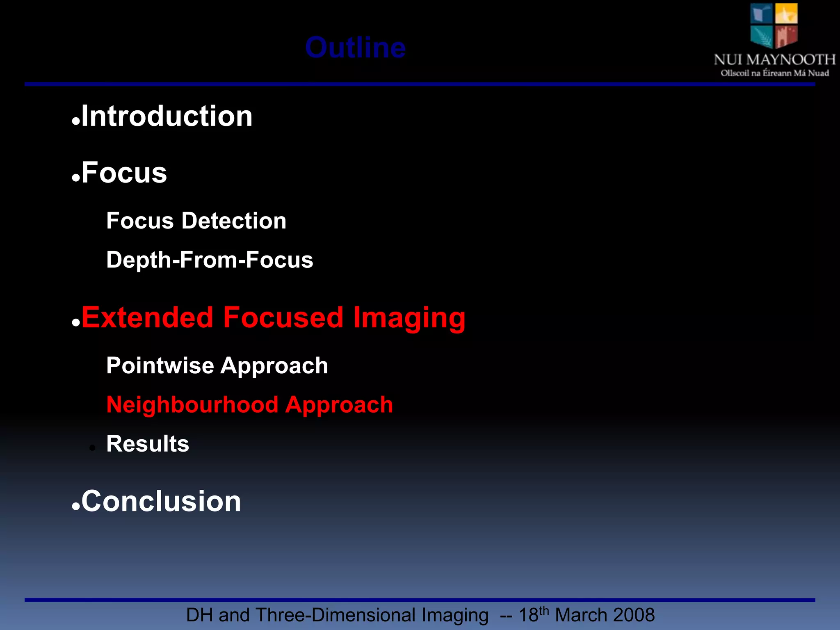Image resolution: width=840 pixels, height=630 pixels.
Task: Click the Outline slide title
Action: pyautogui.click(x=355, y=48)
